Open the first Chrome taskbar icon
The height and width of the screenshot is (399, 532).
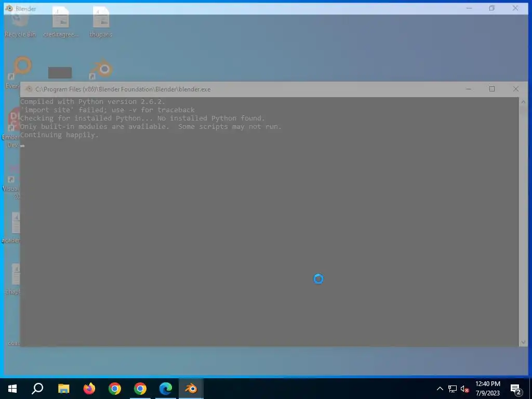point(115,389)
